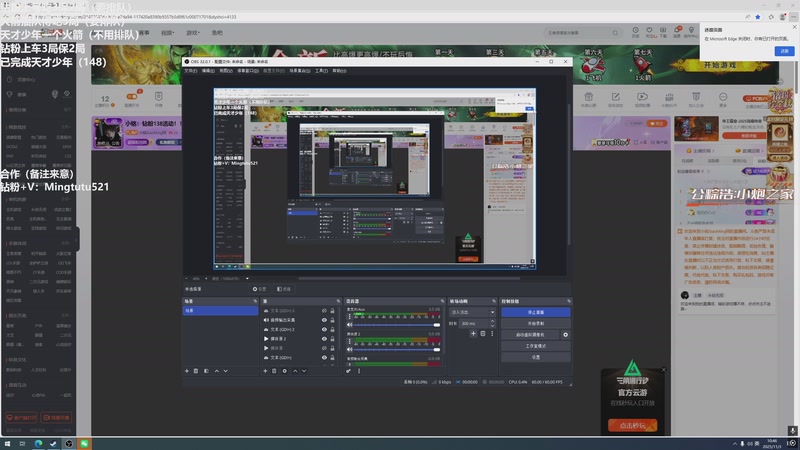The height and width of the screenshot is (450, 800).
Task: Move scene down in Scenes toolbar
Action: pos(226,371)
